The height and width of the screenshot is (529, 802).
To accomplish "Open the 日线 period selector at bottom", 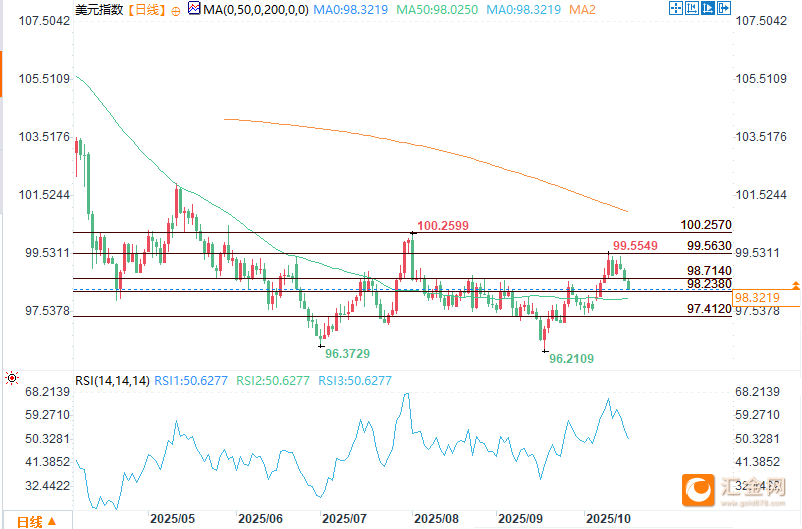I will pos(37,521).
